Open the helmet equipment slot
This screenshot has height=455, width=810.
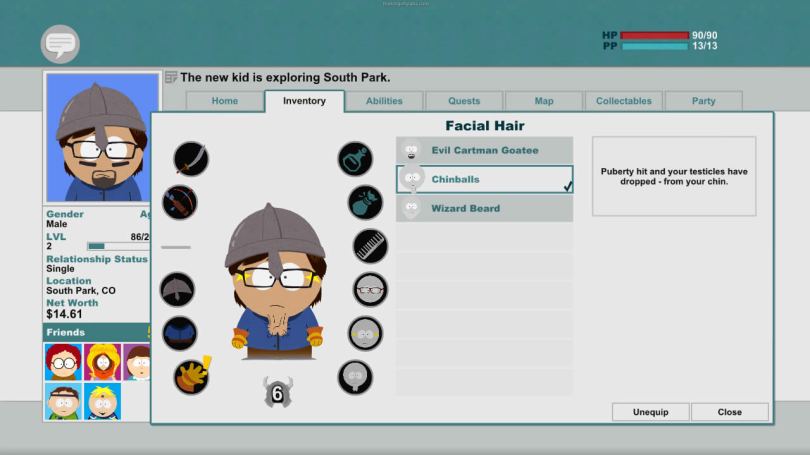(x=177, y=289)
